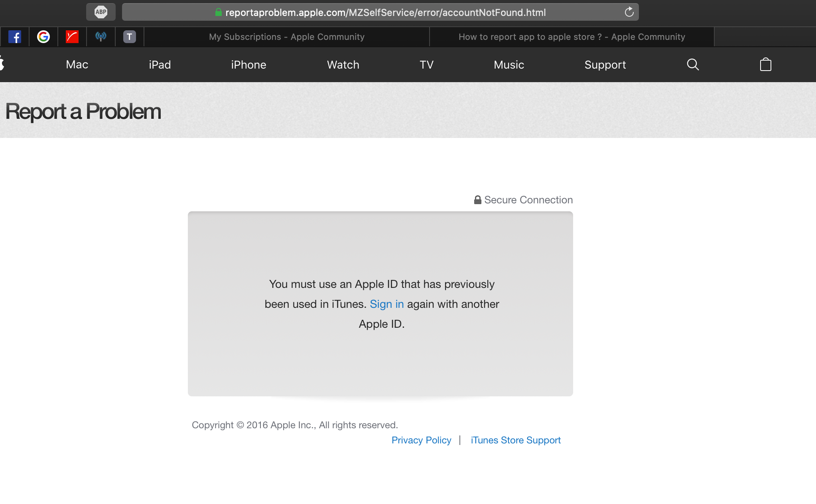This screenshot has height=504, width=816.
Task: Switch to My Subscriptions tab
Action: click(286, 37)
